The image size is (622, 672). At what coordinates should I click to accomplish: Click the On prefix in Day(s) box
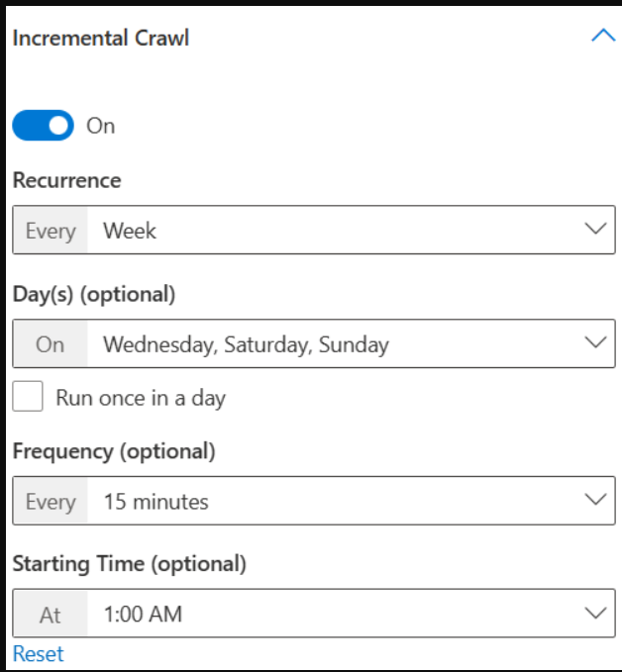click(51, 344)
